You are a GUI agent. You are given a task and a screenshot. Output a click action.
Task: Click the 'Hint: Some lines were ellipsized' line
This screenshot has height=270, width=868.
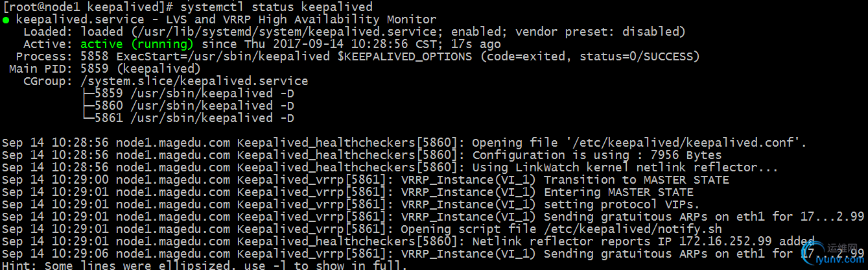(205, 265)
